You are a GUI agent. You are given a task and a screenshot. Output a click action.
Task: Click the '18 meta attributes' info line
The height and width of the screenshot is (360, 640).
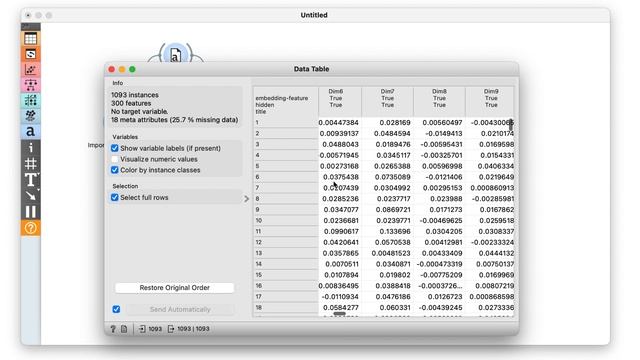pos(174,120)
